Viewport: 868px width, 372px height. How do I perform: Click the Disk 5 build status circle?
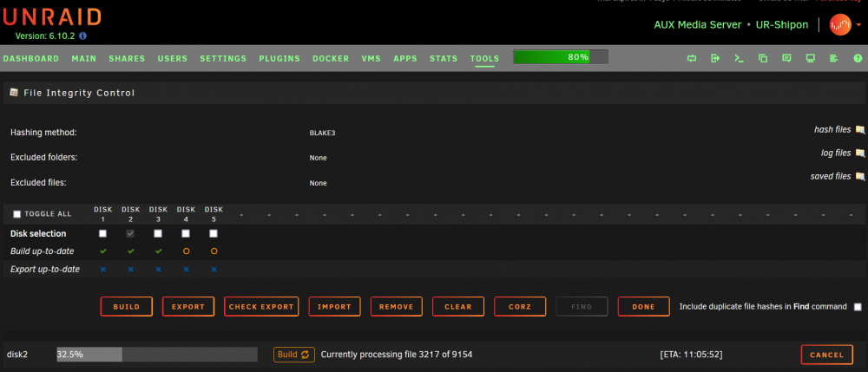(214, 251)
